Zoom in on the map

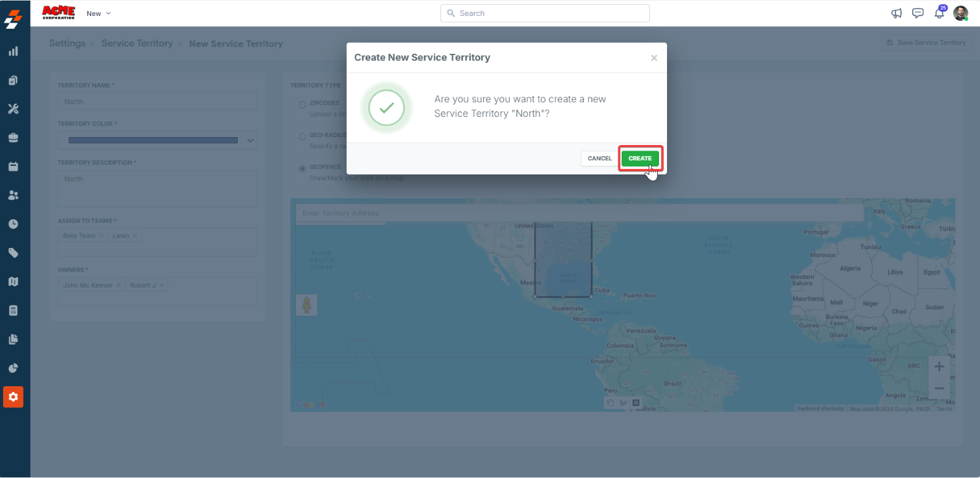pos(939,367)
